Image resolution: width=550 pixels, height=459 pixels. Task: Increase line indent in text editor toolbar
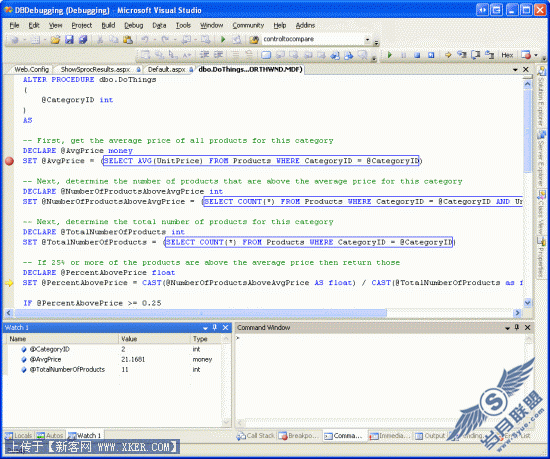[x=218, y=55]
